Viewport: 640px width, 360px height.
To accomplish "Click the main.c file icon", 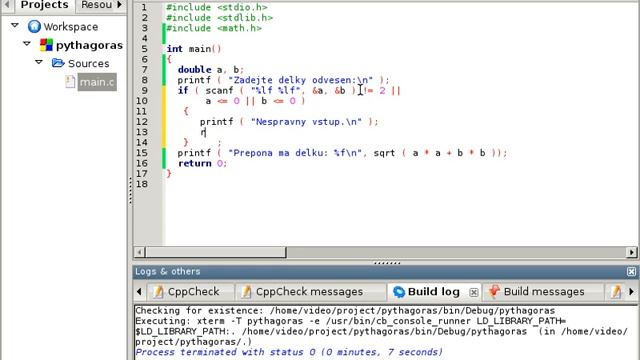I will (x=70, y=82).
